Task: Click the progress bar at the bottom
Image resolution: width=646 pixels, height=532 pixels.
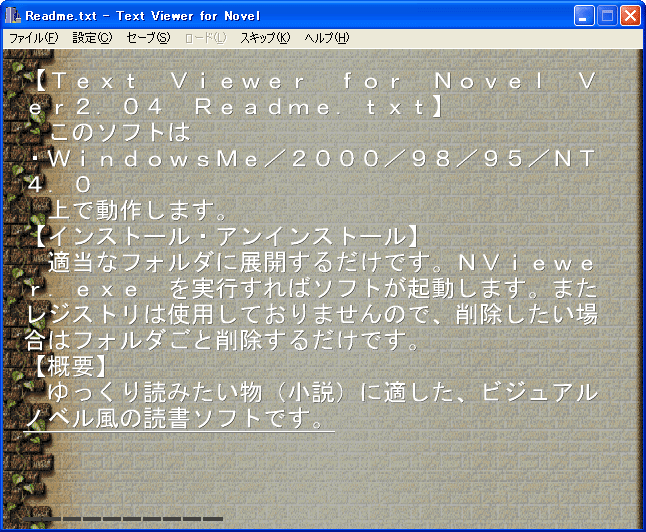Action: [123, 519]
